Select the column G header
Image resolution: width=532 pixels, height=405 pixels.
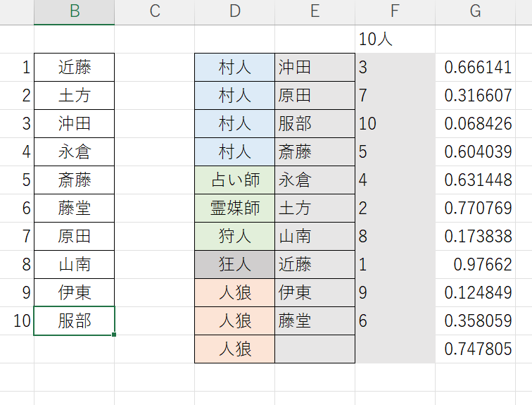click(x=476, y=11)
